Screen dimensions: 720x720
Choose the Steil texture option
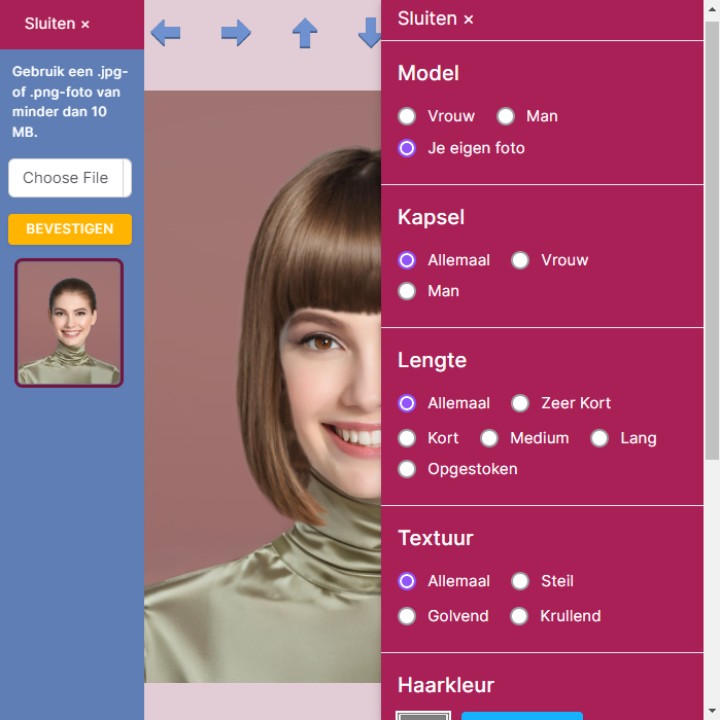pos(520,581)
